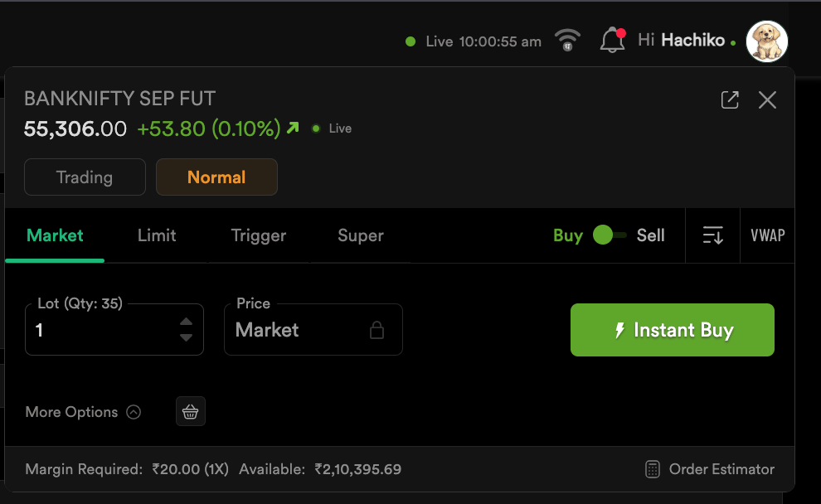
Task: Click the Order Estimator calculator icon
Action: (653, 469)
